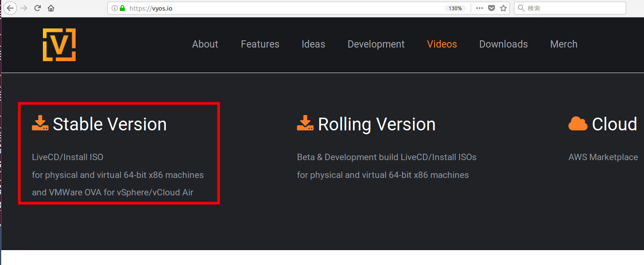This screenshot has height=265, width=644.
Task: Open the Videos menu item
Action: [x=442, y=44]
